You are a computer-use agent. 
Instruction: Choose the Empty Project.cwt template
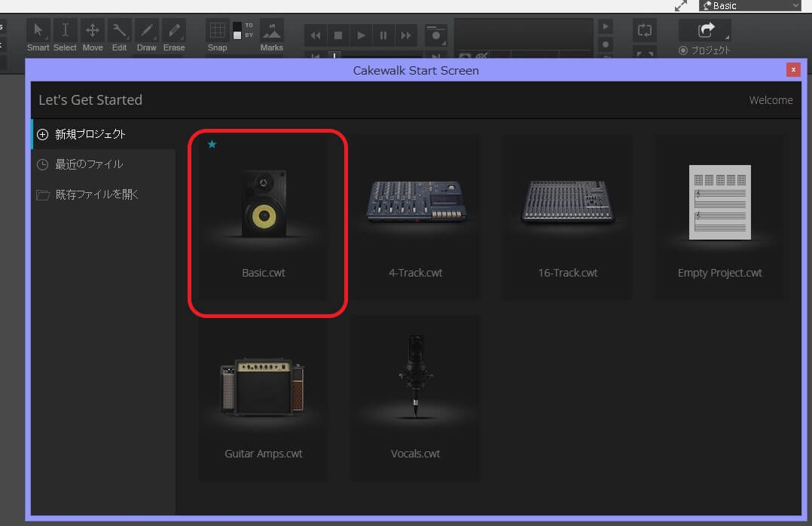coord(720,217)
